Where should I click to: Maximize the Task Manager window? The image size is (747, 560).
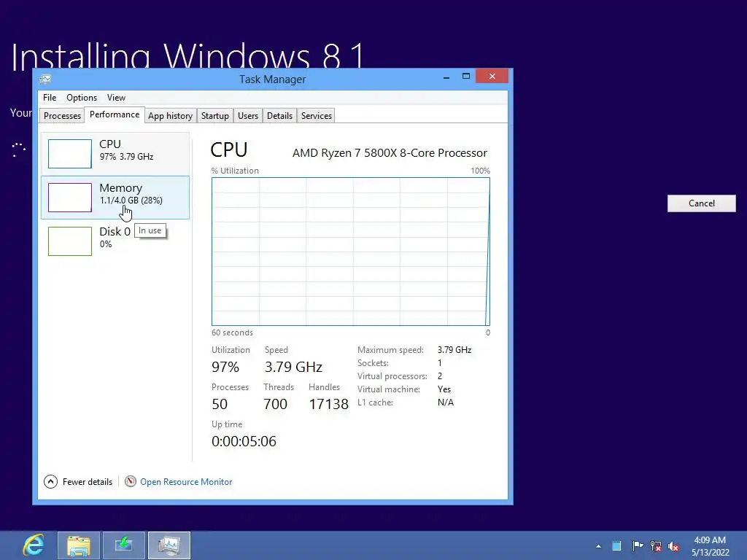(466, 76)
